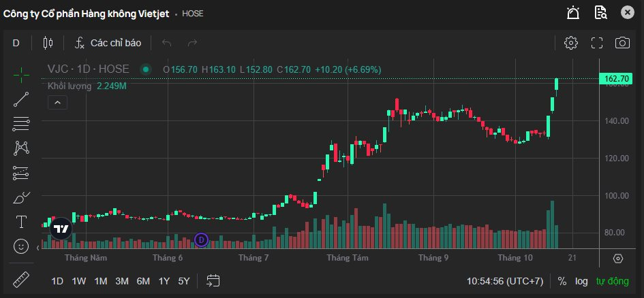
Task: Toggle the tự động auto scale
Action: click(x=613, y=281)
